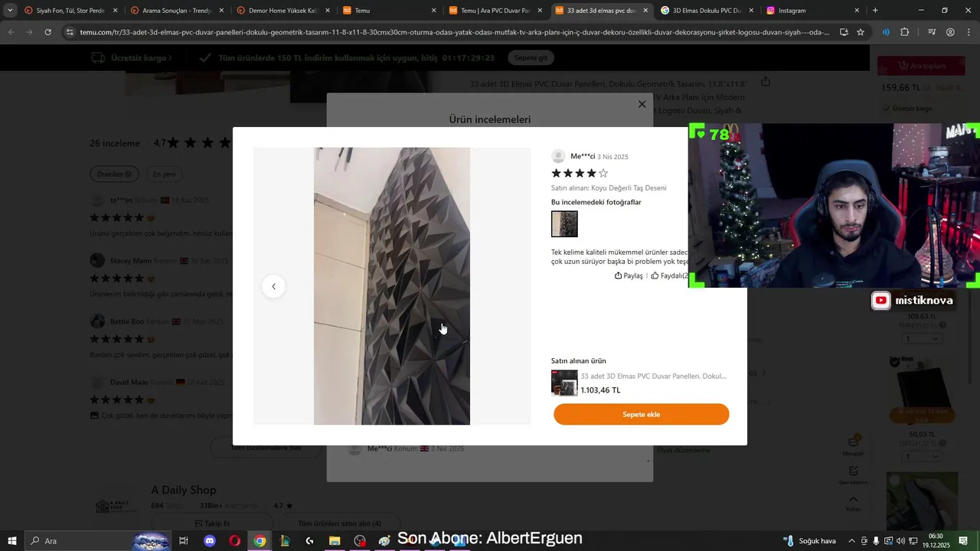Open the 109,63 TL item quantity dropdown
This screenshot has width=980, height=551.
click(x=921, y=338)
